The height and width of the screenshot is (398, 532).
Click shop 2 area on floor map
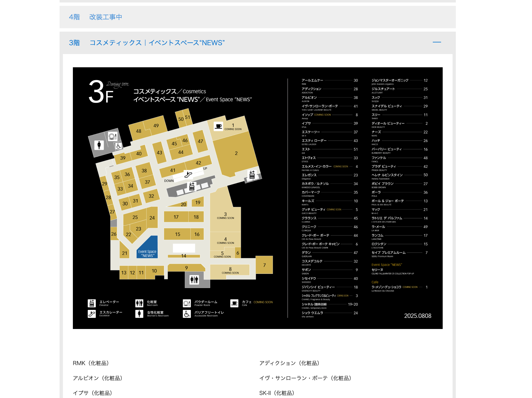pyautogui.click(x=236, y=153)
